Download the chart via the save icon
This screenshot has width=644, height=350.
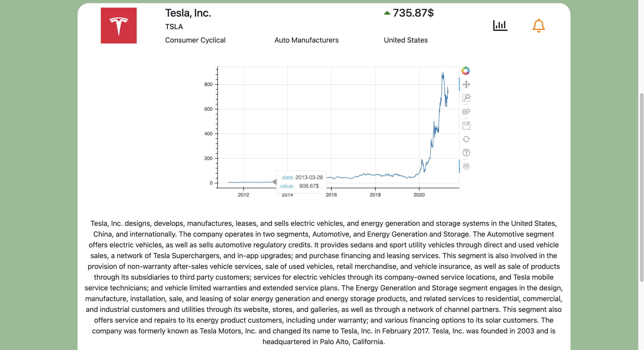[x=467, y=125]
